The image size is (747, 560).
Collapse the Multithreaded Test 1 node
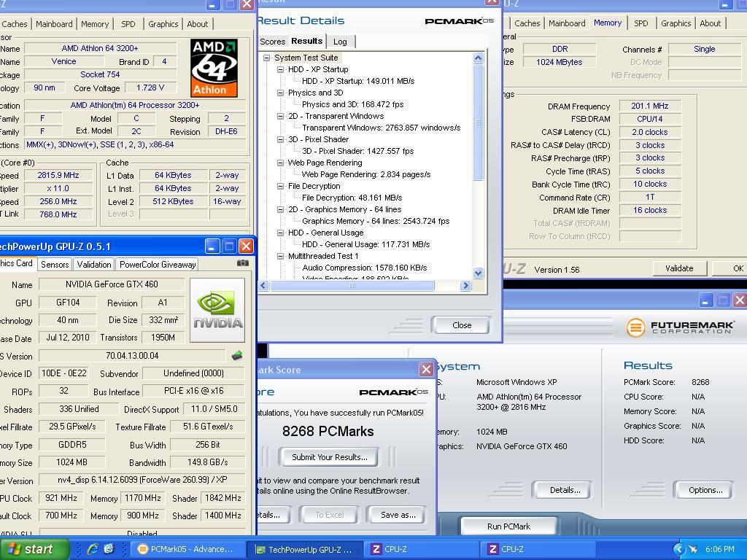281,256
